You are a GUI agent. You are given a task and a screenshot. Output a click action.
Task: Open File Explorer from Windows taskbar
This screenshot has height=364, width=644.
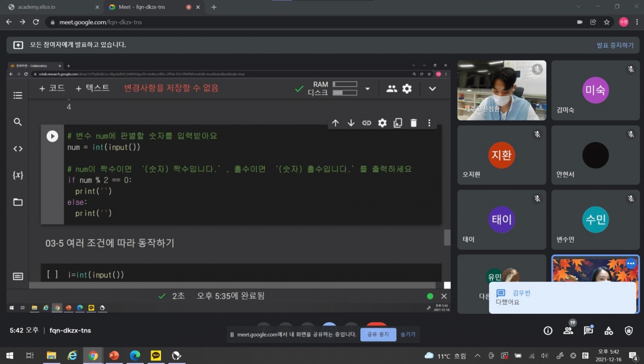click(x=52, y=355)
